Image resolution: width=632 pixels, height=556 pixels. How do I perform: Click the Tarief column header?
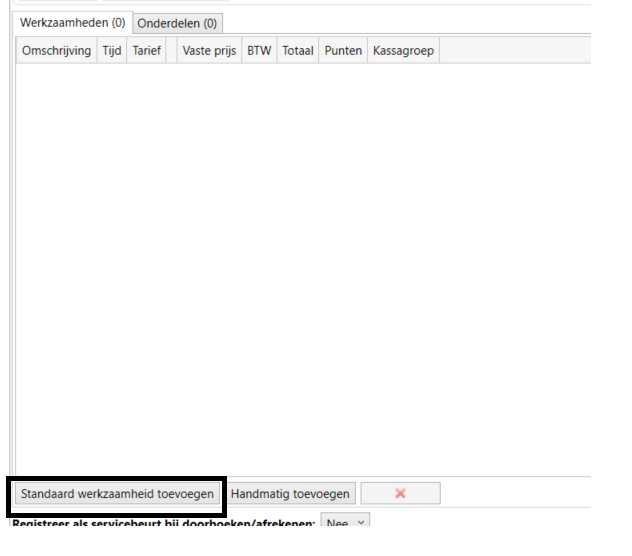pos(146,51)
